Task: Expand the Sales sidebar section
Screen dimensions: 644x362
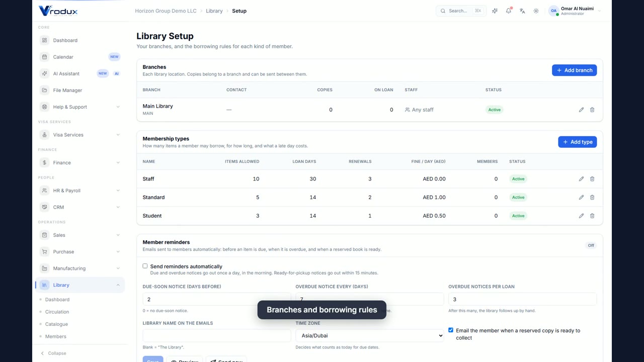Action: coord(80,235)
